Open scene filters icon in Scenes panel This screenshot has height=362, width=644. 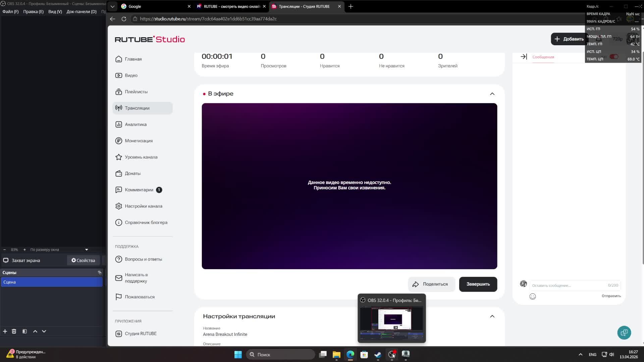click(x=24, y=331)
